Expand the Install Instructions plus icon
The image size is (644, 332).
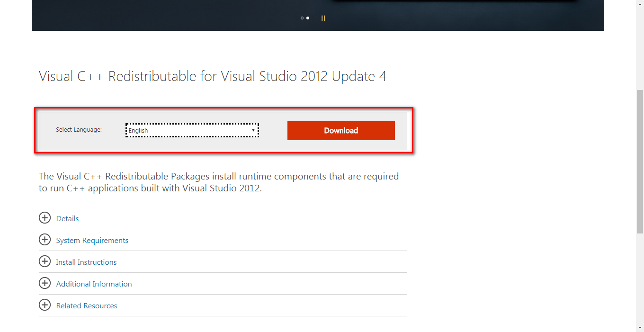[45, 261]
